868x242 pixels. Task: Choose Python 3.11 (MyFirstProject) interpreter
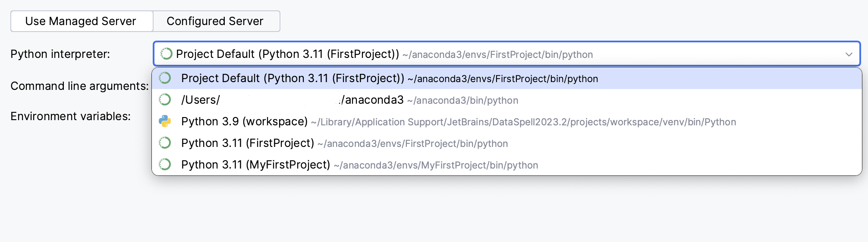(255, 165)
